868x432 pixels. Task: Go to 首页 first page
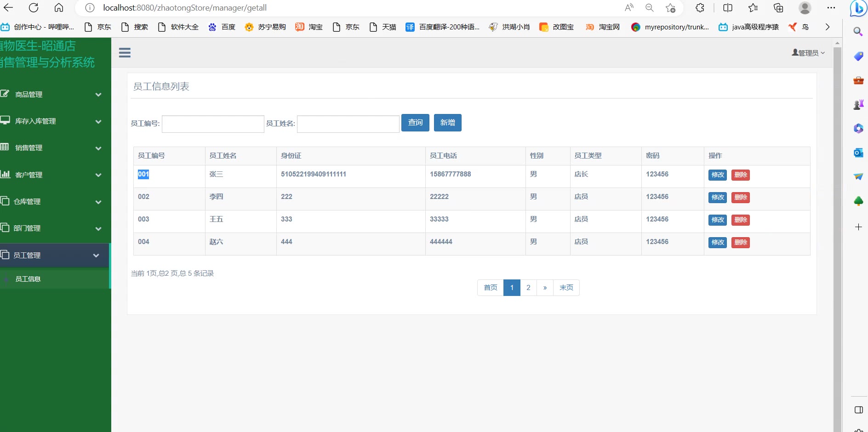(x=491, y=288)
